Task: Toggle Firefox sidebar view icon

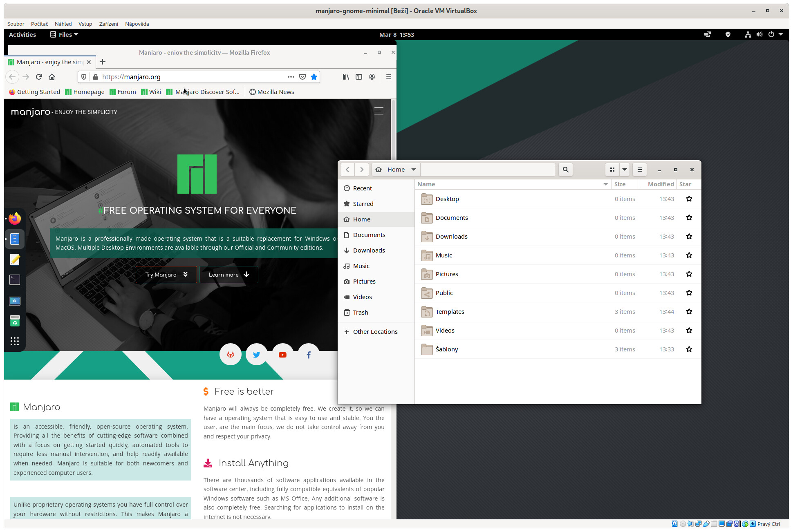Action: (x=359, y=77)
